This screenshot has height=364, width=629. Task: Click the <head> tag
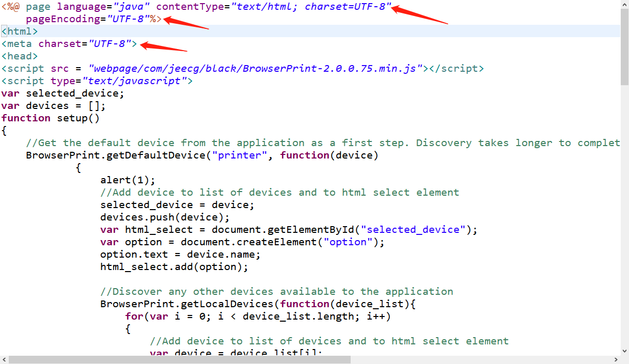(20, 56)
